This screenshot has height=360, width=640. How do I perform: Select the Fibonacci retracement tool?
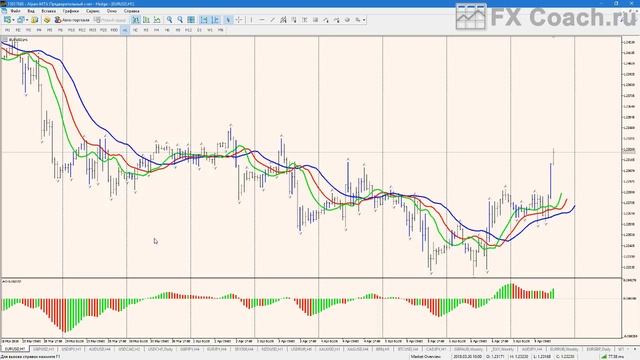coord(293,20)
